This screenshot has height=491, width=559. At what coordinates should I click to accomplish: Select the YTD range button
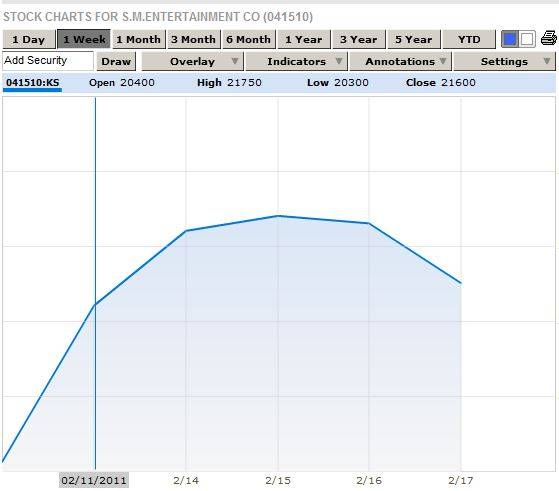click(x=469, y=39)
